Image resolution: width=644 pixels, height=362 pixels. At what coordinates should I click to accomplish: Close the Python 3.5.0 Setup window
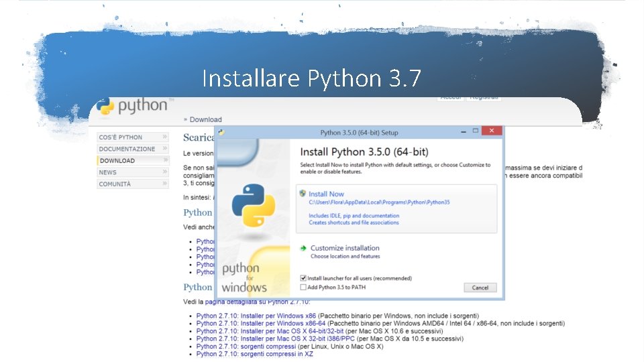[x=491, y=131]
